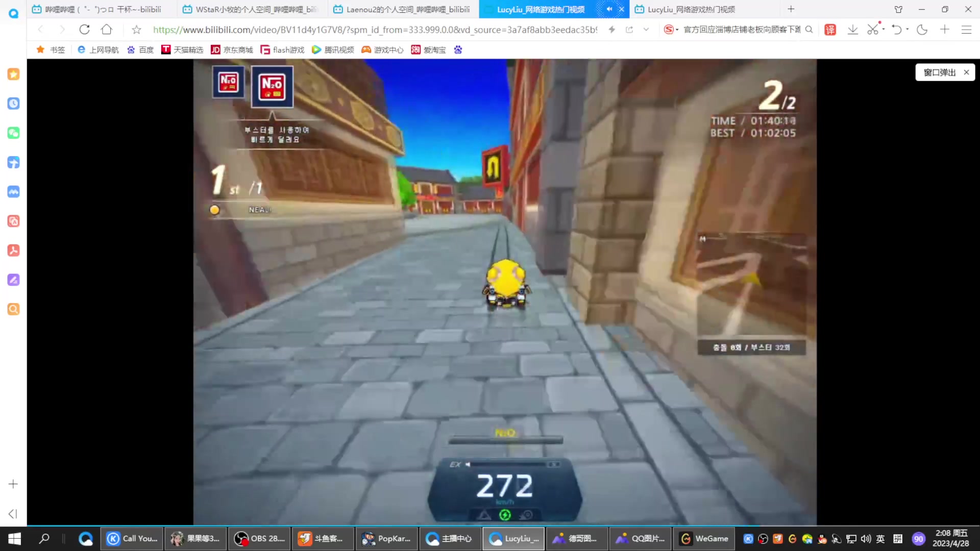Image resolution: width=980 pixels, height=551 pixels.
Task: Switch to PopKart in the taskbar
Action: point(386,538)
